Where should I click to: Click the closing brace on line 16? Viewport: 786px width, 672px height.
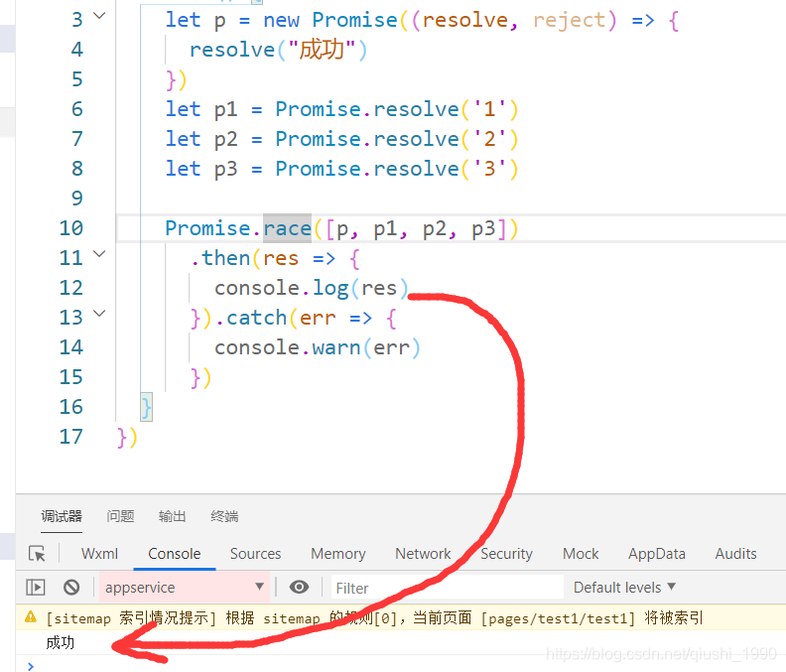pos(146,407)
